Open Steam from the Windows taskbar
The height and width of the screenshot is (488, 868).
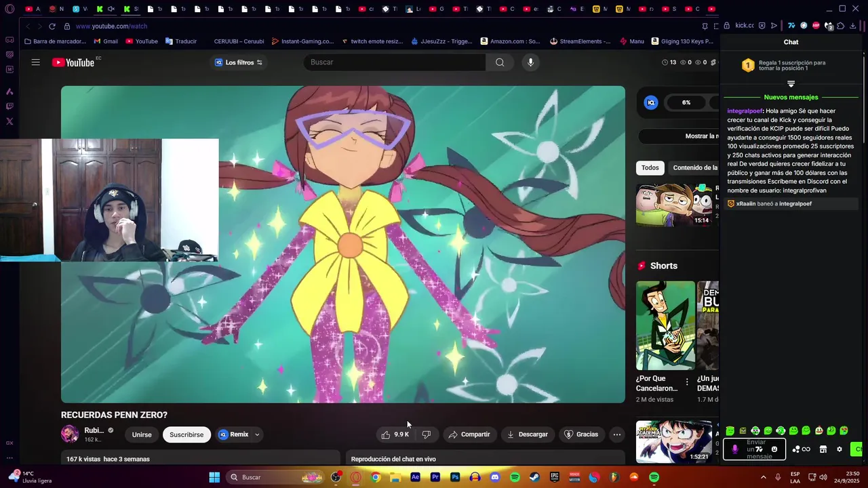pos(534,477)
